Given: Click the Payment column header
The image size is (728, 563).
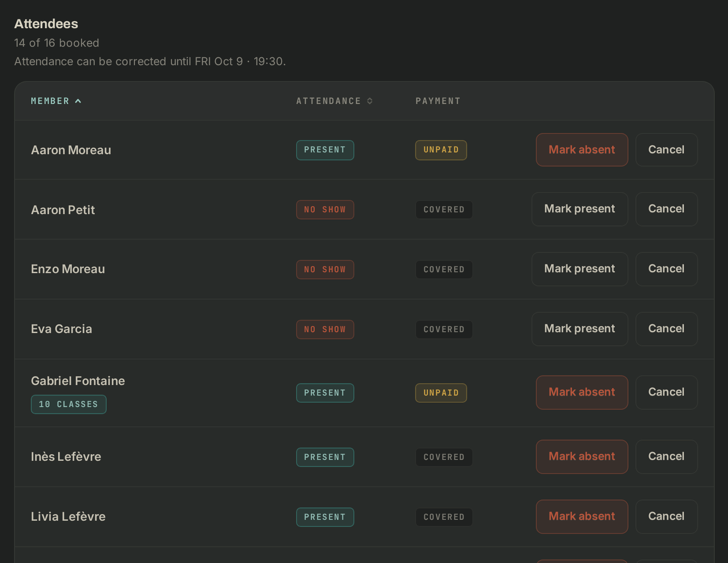Looking at the screenshot, I should point(438,101).
